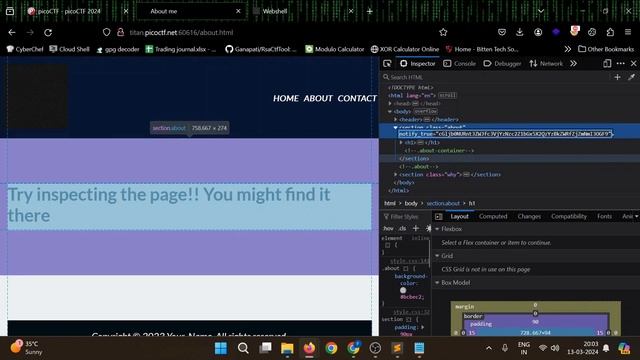Expand the head element node

(x=390, y=104)
